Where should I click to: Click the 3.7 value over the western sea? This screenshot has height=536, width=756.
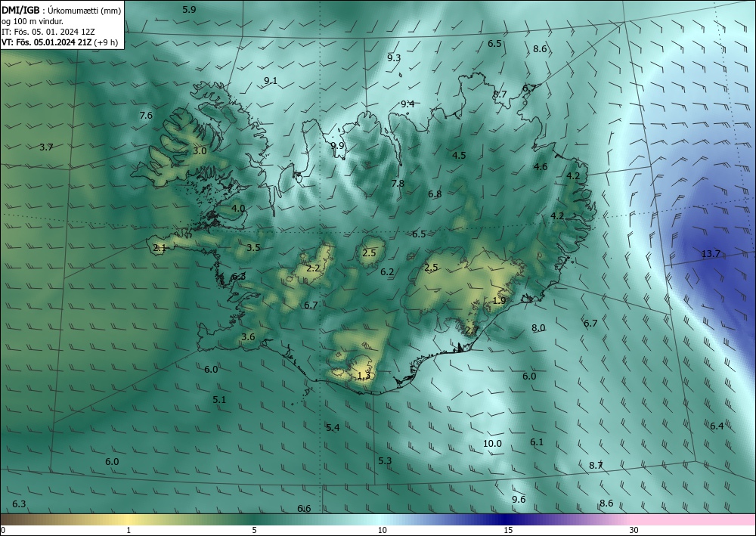click(46, 147)
